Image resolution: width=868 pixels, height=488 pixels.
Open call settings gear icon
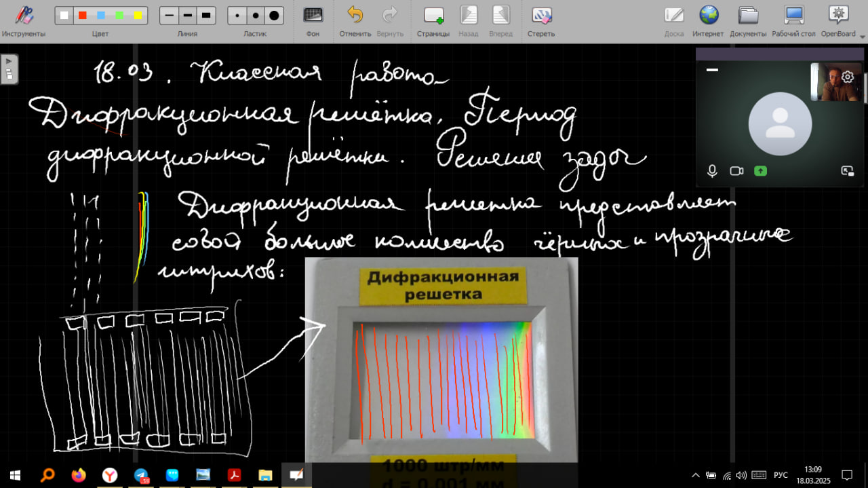[847, 77]
